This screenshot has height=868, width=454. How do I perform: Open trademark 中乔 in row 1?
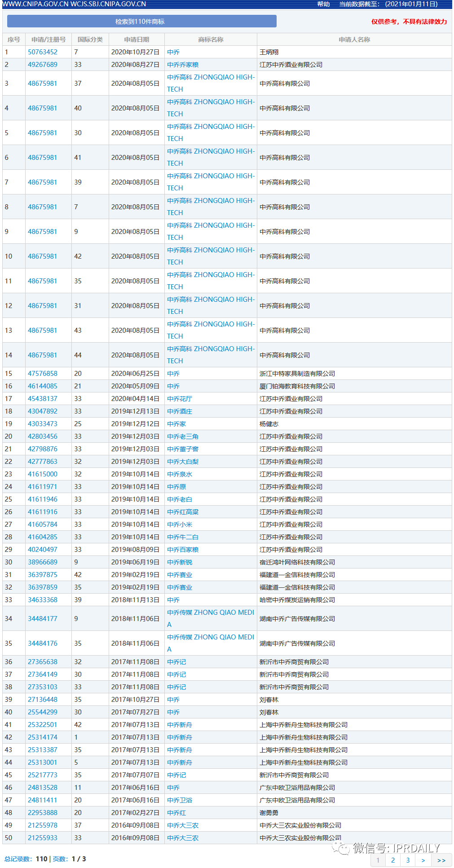173,52
